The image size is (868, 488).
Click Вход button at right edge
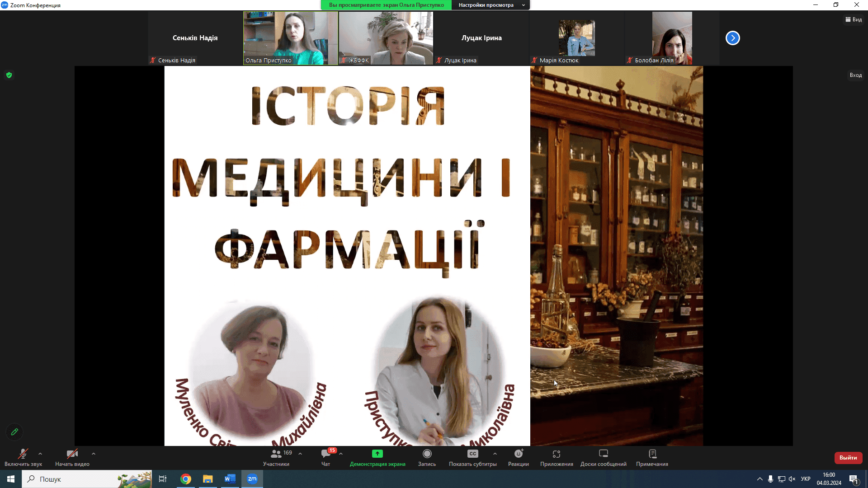click(855, 75)
